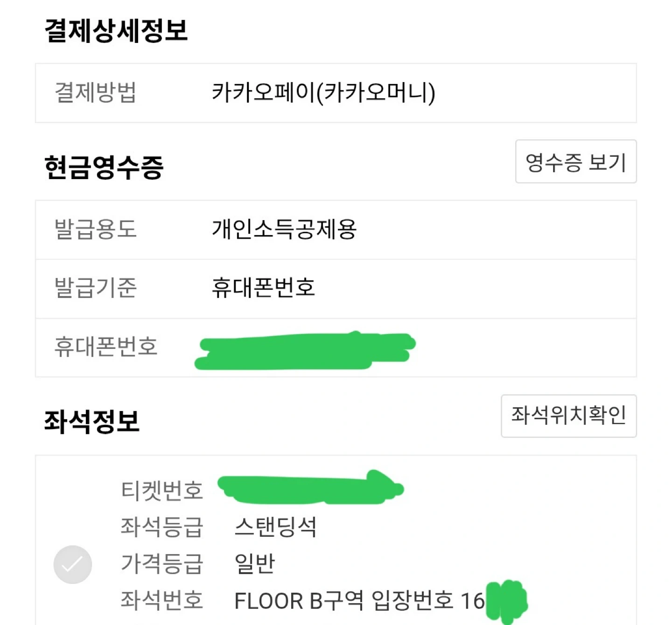672x625 pixels.
Task: Click the green-masked ticket number
Action: (x=310, y=488)
